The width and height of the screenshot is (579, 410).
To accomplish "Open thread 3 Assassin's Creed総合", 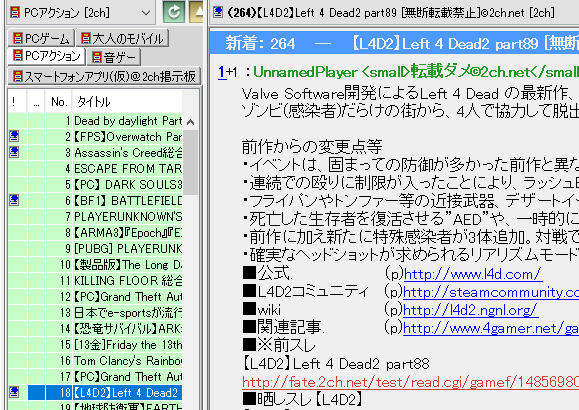I will [x=128, y=153].
